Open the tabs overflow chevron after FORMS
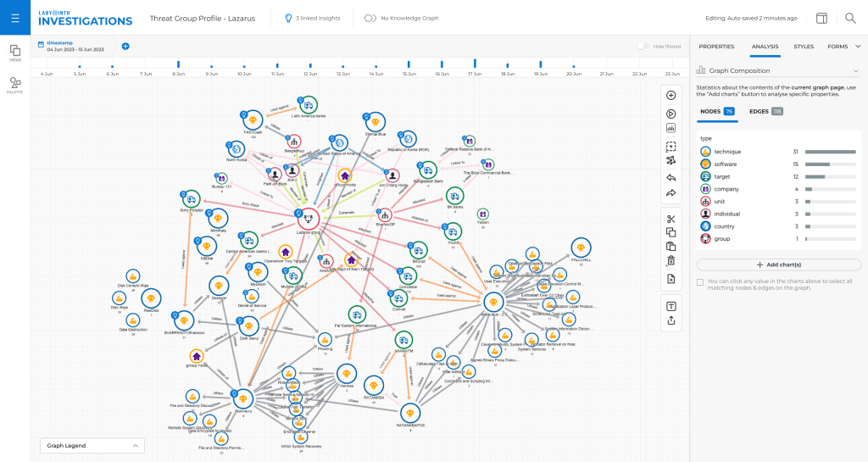 pyautogui.click(x=858, y=47)
